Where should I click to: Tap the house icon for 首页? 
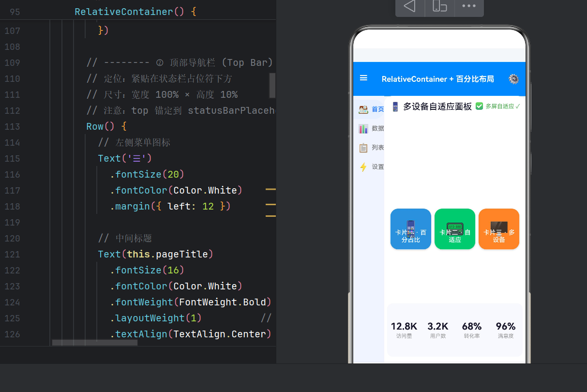[363, 109]
